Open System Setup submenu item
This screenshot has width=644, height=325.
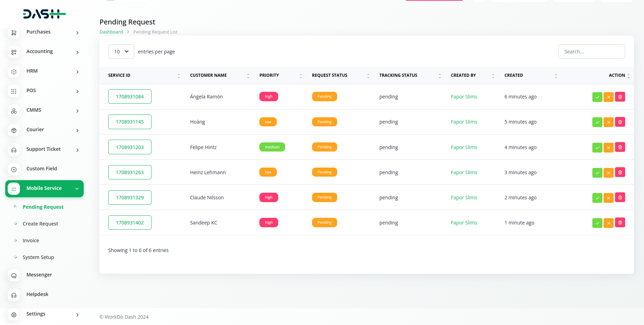pyautogui.click(x=38, y=257)
